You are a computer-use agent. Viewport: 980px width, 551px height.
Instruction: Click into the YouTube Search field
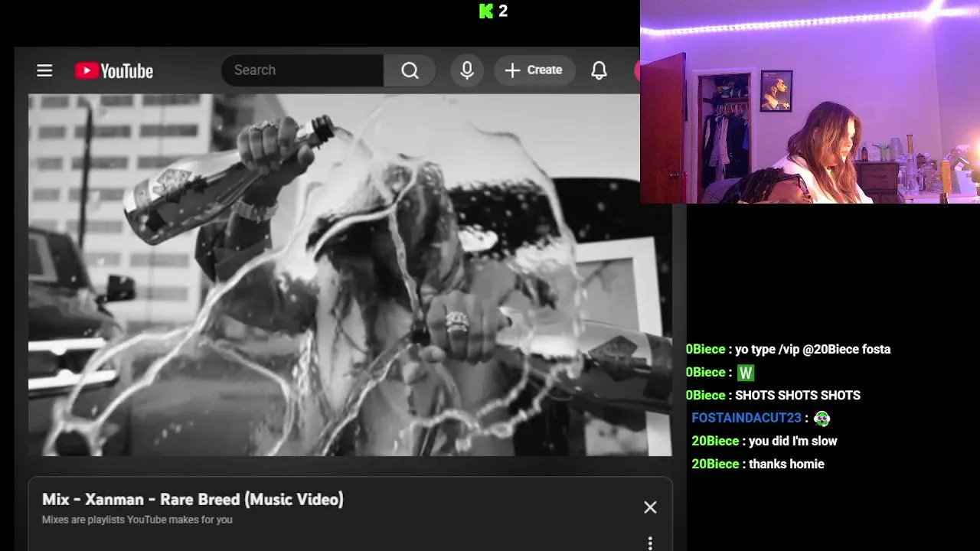coord(302,70)
